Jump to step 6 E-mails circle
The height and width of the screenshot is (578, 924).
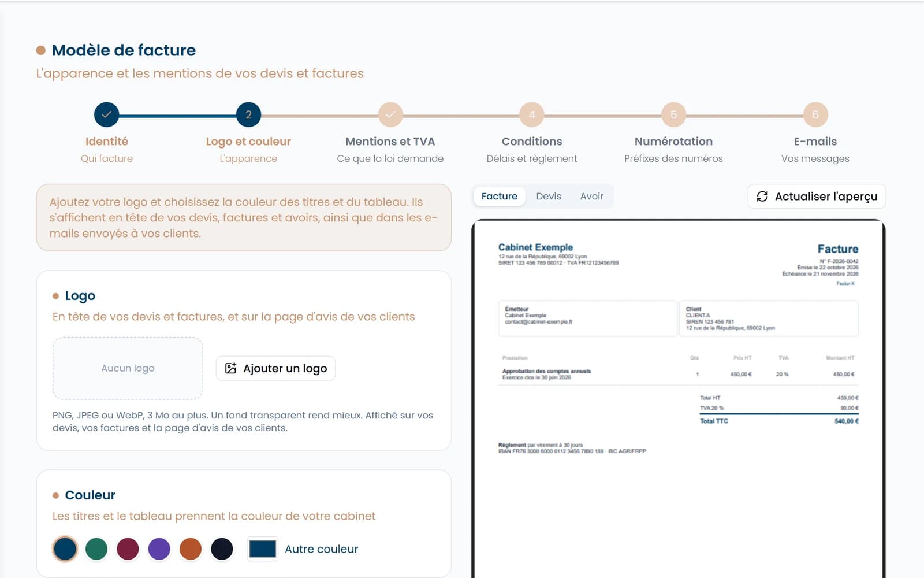(815, 114)
